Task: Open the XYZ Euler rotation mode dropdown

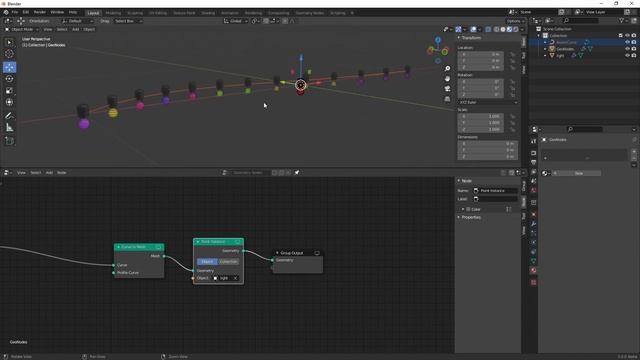Action: [488, 102]
